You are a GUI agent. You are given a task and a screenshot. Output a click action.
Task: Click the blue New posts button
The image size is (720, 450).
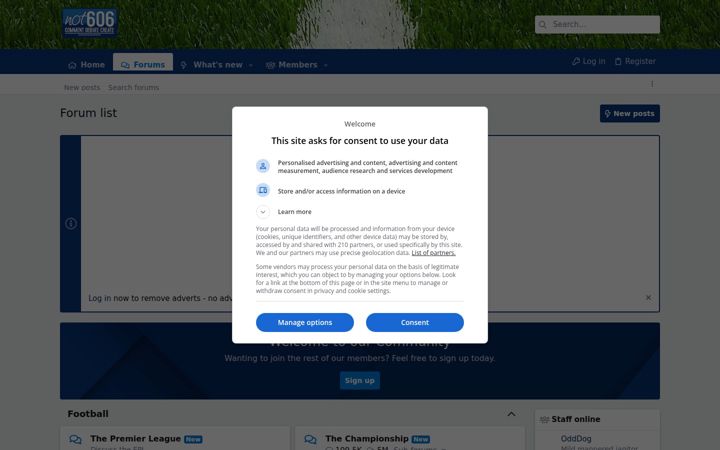pos(630,113)
